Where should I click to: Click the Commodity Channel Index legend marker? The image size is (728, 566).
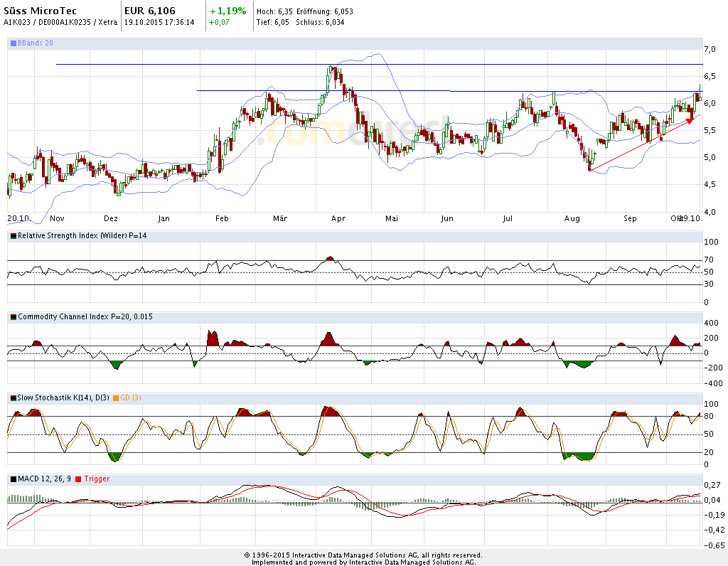tap(13, 316)
